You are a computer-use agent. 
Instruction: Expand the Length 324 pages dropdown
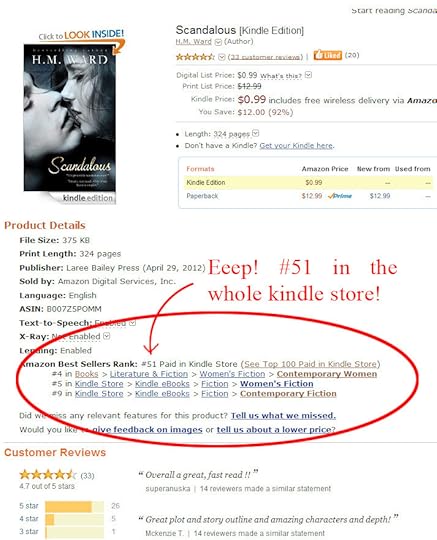pos(256,133)
